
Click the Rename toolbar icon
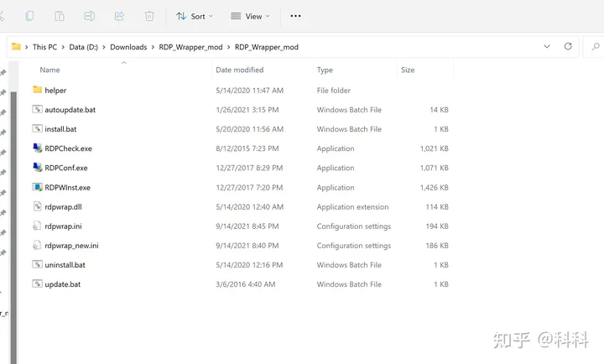coord(90,16)
